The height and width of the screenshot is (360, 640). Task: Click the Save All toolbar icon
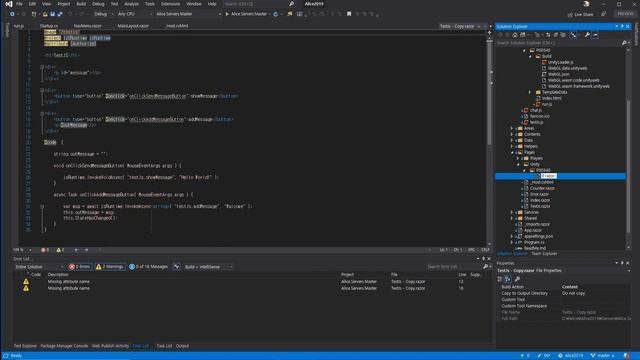click(60, 14)
